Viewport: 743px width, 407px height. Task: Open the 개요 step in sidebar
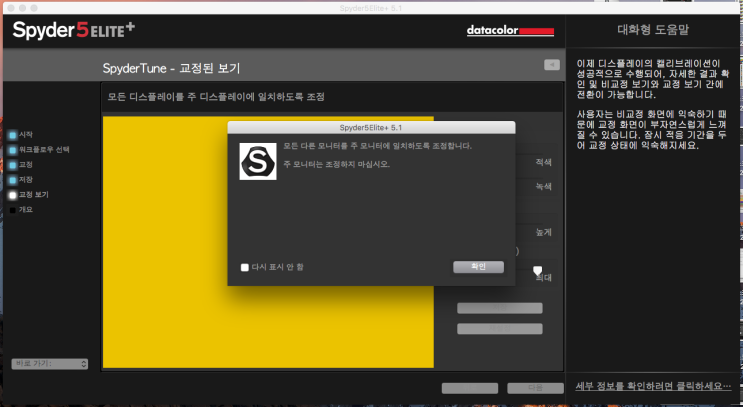pos(26,209)
